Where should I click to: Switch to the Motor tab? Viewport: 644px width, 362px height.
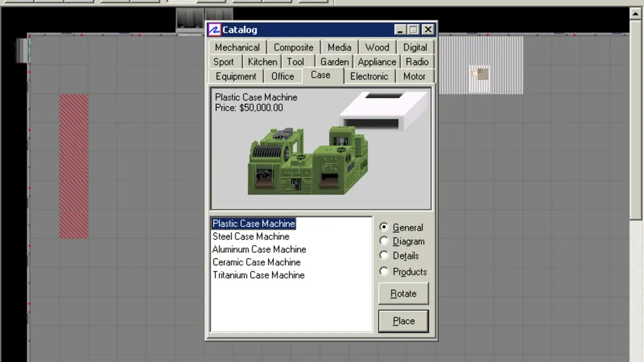pos(415,76)
